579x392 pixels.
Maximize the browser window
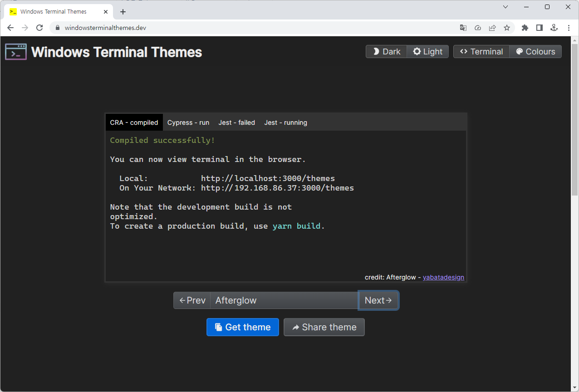pos(547,7)
